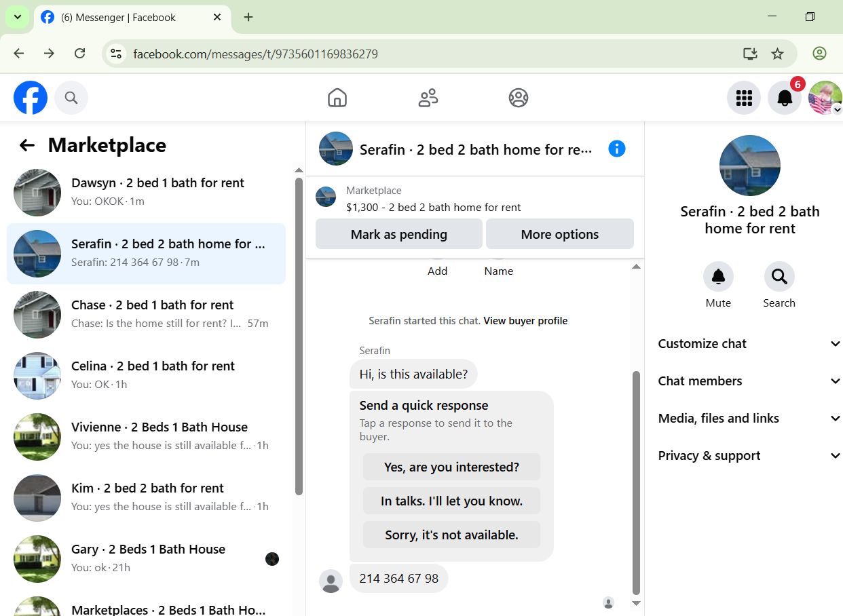843x616 pixels.
Task: Open the Marketplaces 2 Beds 1 Bath conversation
Action: pos(146,604)
